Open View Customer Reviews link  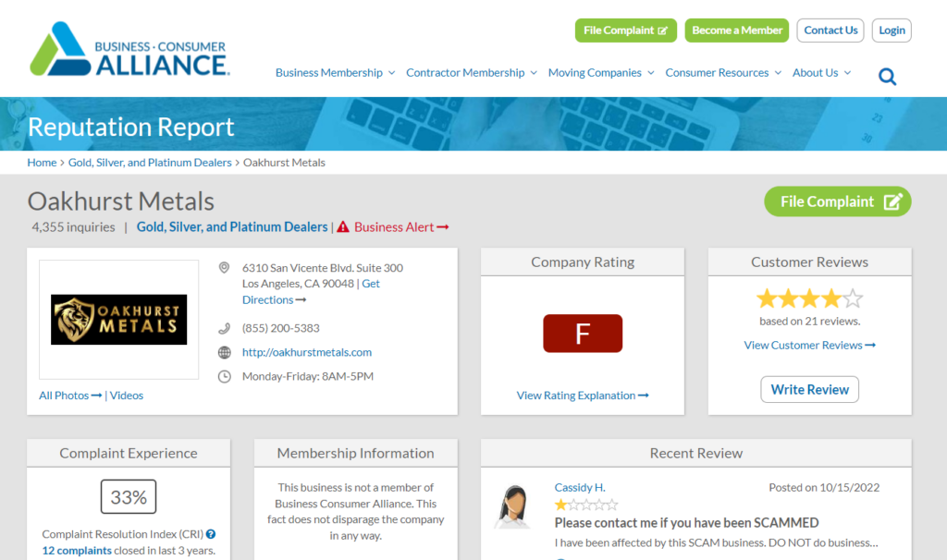(809, 346)
